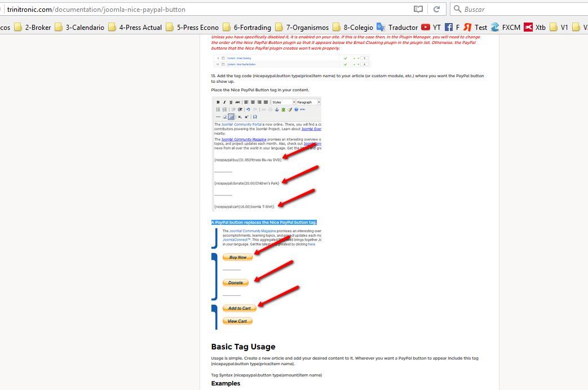The width and height of the screenshot is (588, 390).
Task: Click the {nicepaypal:cart|16.00|Joomla T-Shirt} tag text
Action: point(244,207)
